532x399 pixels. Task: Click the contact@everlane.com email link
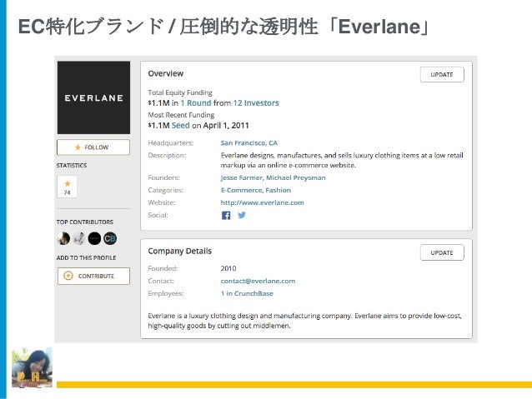tap(258, 281)
